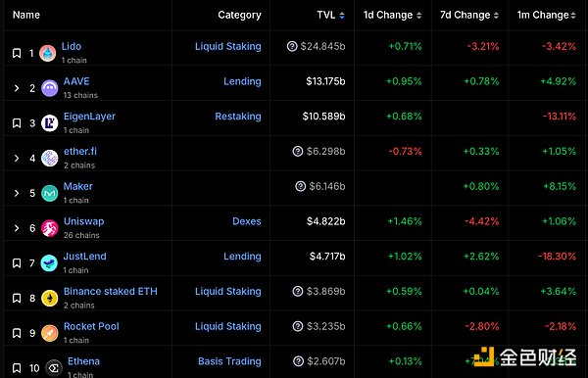The height and width of the screenshot is (378, 588).
Task: Click the Uniswap unicorn logo
Action: tap(50, 228)
